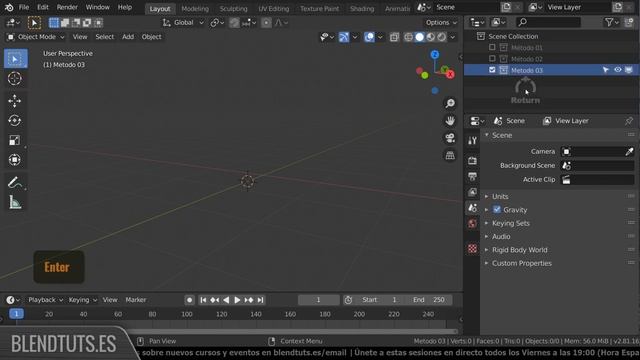The height and width of the screenshot is (360, 640).
Task: Open the viewport Add menu
Action: tap(128, 37)
